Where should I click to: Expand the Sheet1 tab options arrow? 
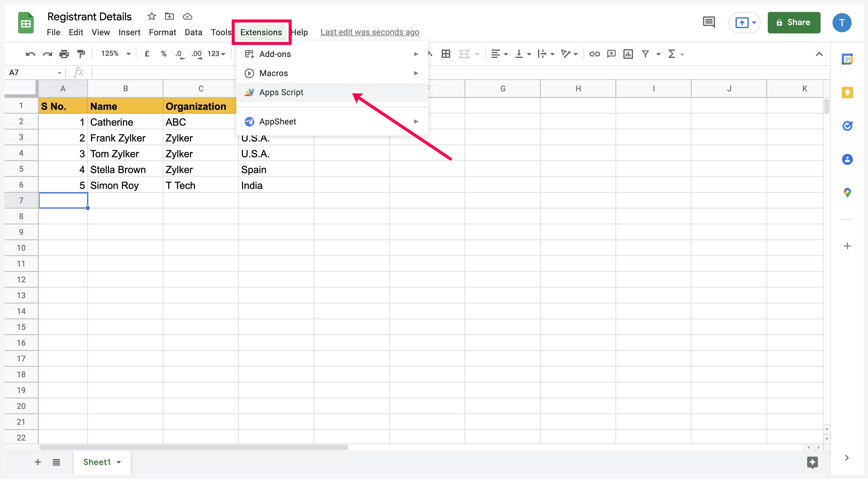coord(119,462)
